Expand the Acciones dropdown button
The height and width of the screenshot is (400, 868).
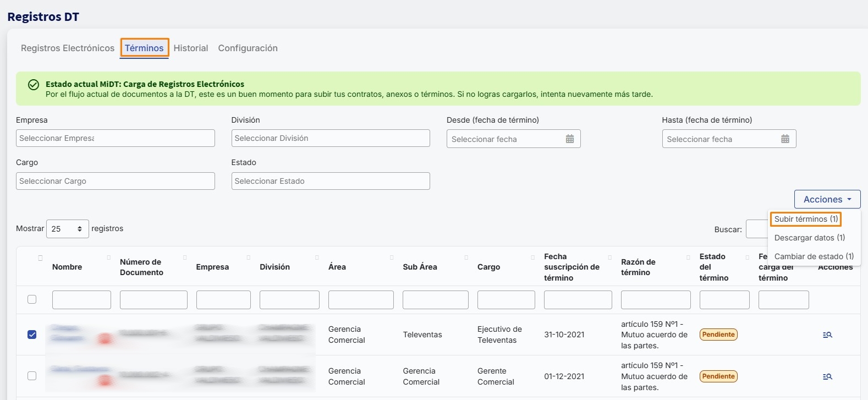point(827,199)
